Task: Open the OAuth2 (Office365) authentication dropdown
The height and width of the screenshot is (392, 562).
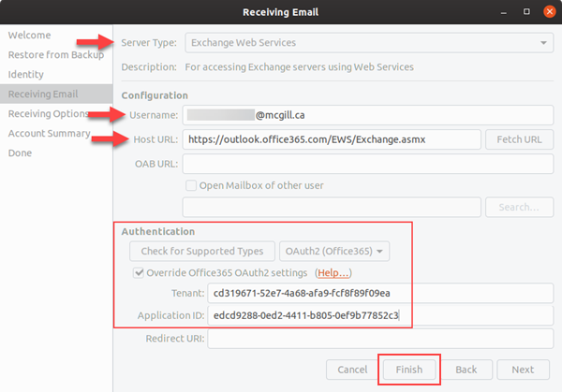Action: click(x=334, y=252)
